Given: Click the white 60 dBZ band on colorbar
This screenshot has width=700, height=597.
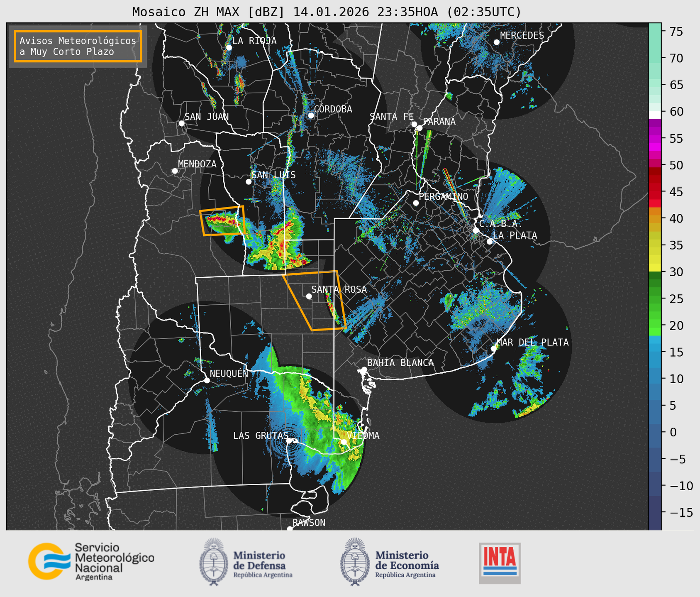Looking at the screenshot, I should (655, 115).
